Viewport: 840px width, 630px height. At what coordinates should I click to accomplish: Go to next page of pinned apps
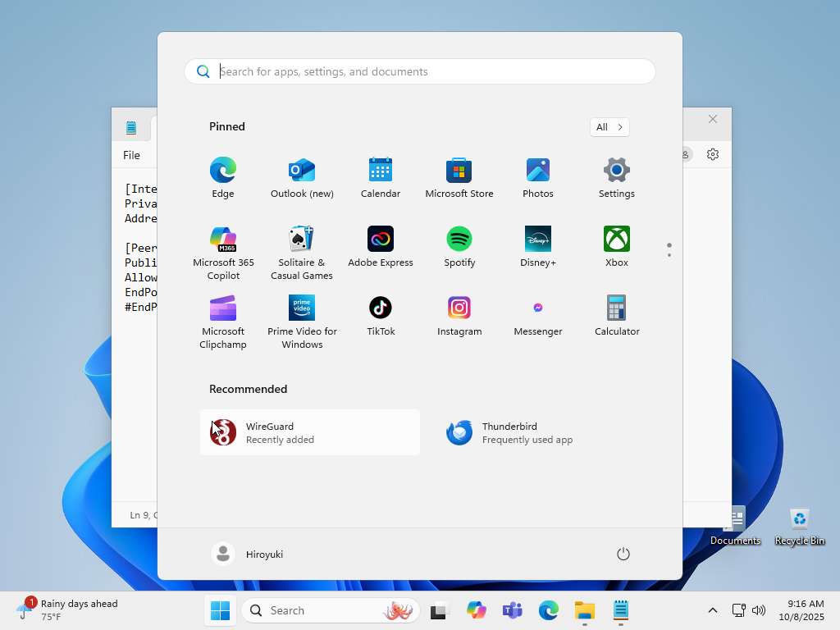[669, 254]
